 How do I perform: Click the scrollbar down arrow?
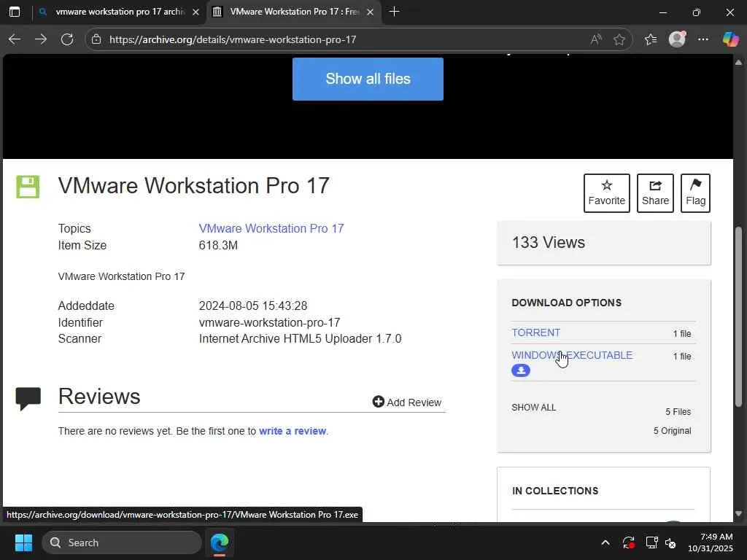tap(738, 513)
